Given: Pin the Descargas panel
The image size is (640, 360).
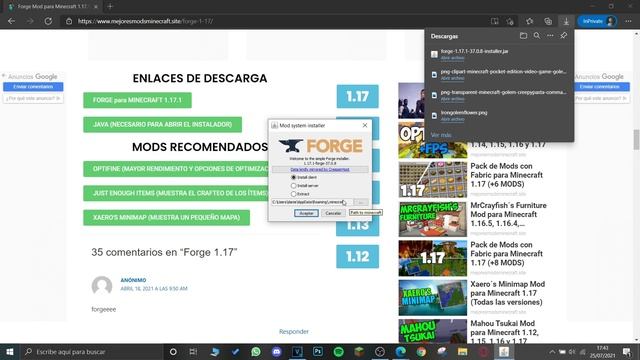Looking at the screenshot, I should pyautogui.click(x=564, y=36).
